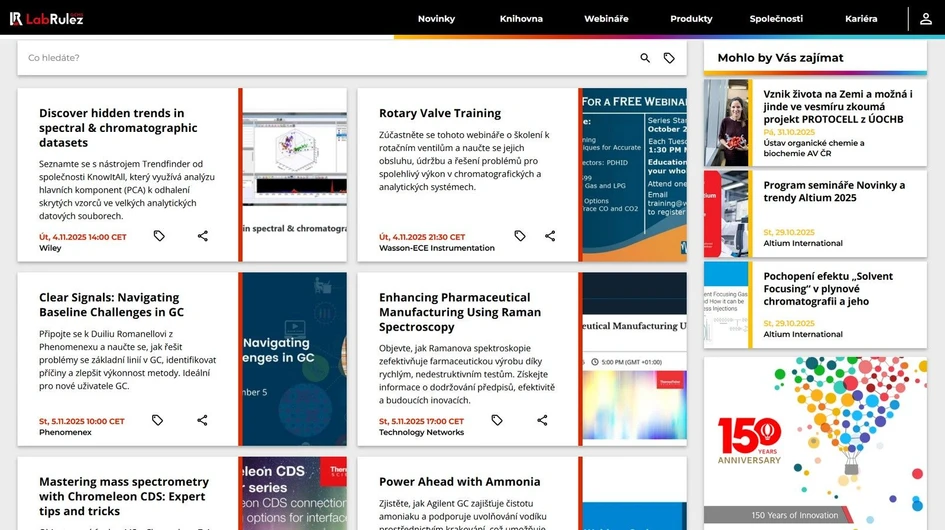This screenshot has height=530, width=945.
Task: Share the Clear Signals GC webinar
Action: (202, 420)
